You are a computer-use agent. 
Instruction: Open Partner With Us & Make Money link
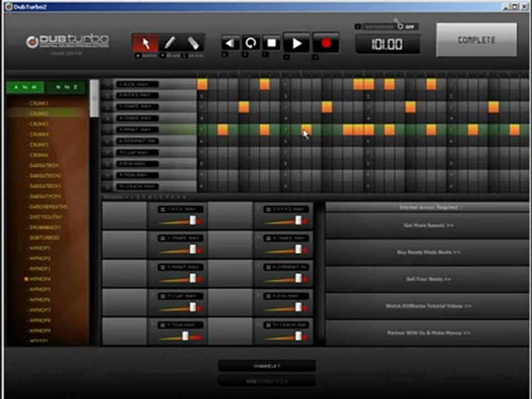point(428,332)
